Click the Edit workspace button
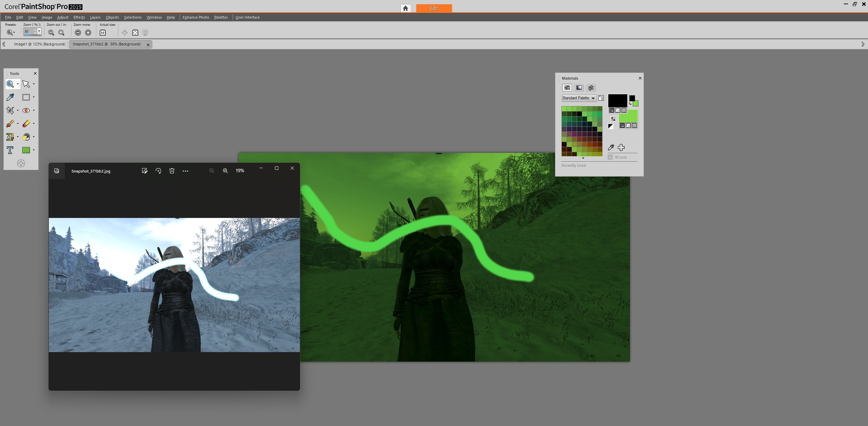The height and width of the screenshot is (426, 868). [x=434, y=8]
